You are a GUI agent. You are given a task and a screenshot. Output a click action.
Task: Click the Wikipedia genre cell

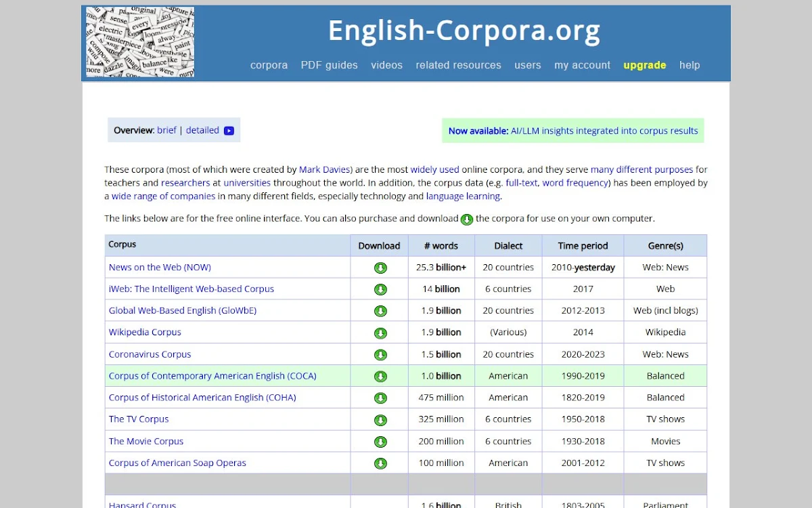point(665,333)
